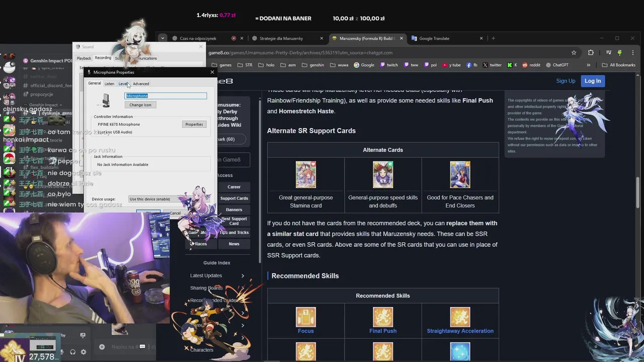Open the Levels tab in Microphone Properties

coord(123,83)
